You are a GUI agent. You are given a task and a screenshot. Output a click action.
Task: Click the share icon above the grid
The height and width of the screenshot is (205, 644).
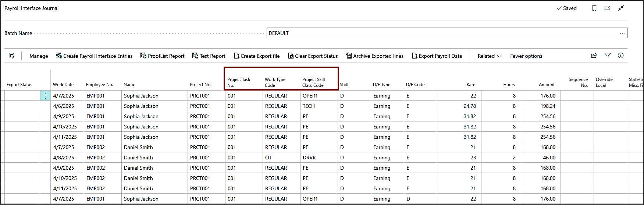pos(594,56)
